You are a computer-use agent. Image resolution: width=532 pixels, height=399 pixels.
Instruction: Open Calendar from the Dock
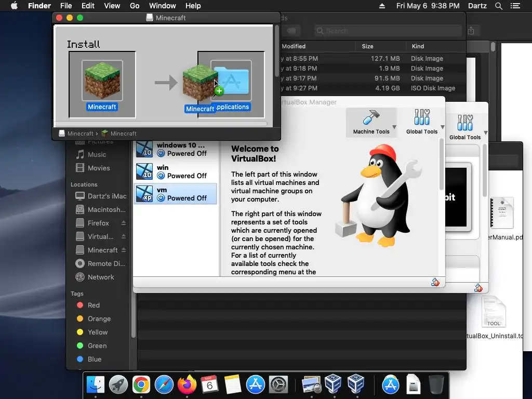coord(209,385)
